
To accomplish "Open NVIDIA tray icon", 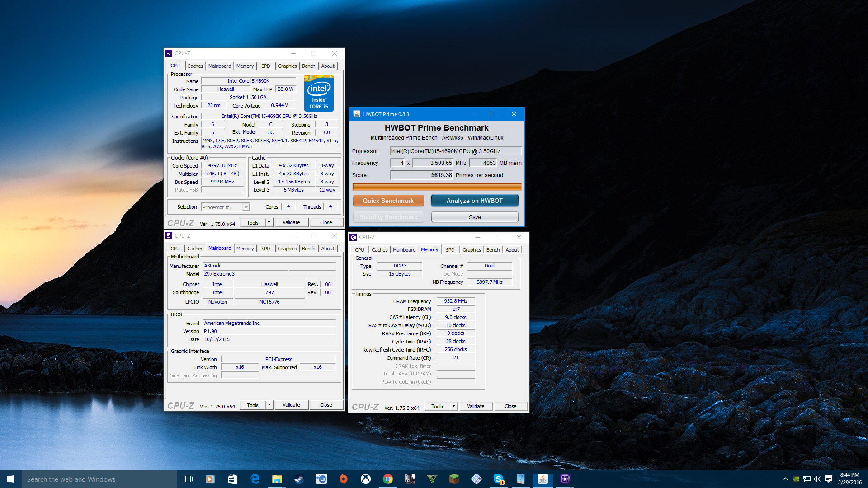I will (796, 479).
